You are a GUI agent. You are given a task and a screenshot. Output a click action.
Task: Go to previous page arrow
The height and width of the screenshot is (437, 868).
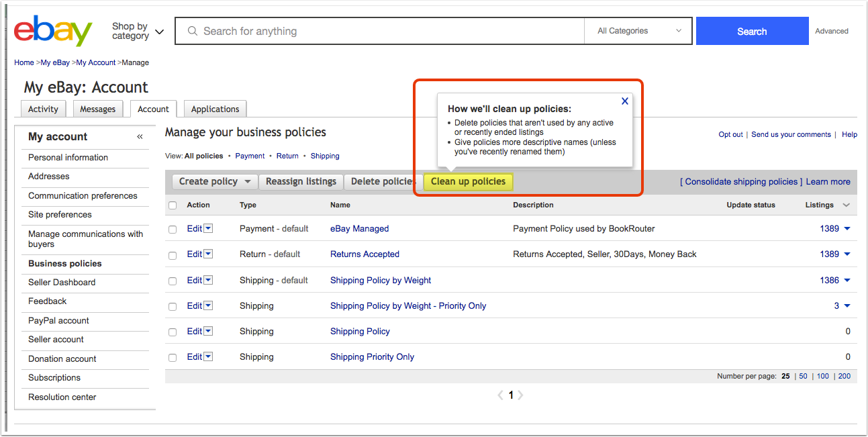click(x=500, y=395)
